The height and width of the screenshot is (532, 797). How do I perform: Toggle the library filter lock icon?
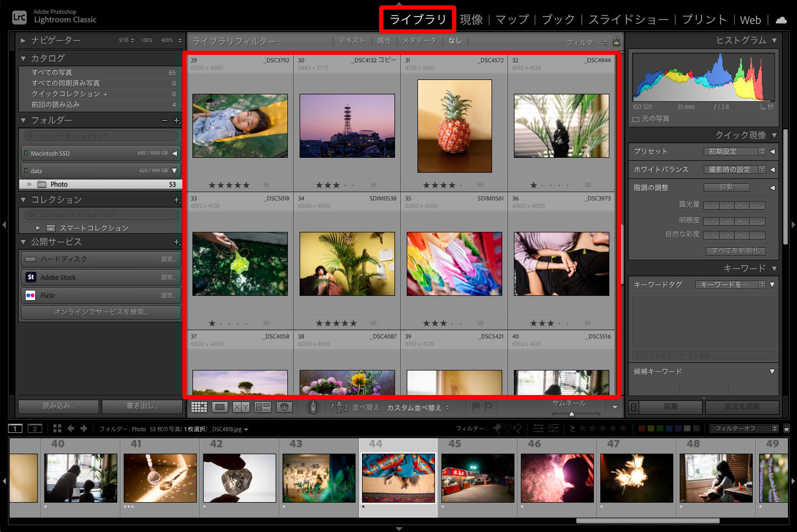tap(616, 41)
